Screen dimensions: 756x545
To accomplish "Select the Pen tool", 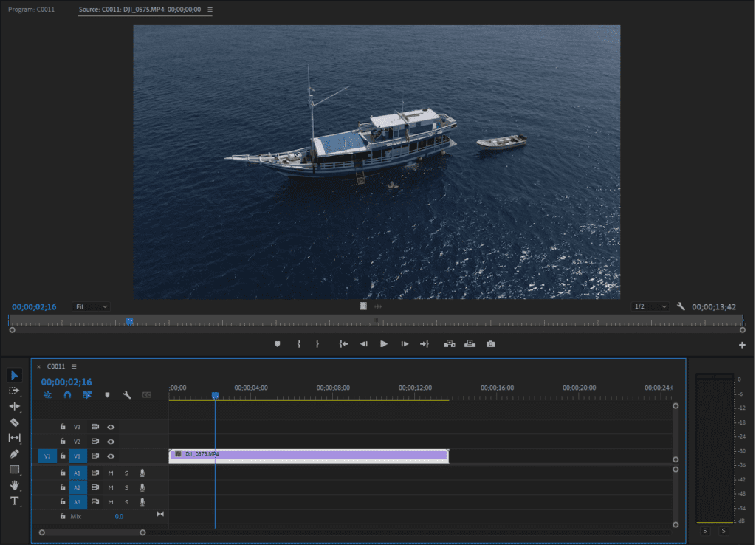I will point(15,454).
